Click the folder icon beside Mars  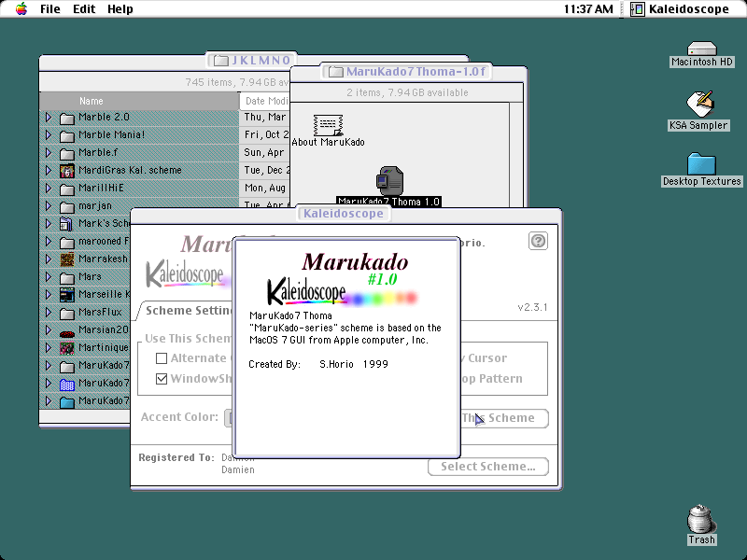[x=67, y=277]
